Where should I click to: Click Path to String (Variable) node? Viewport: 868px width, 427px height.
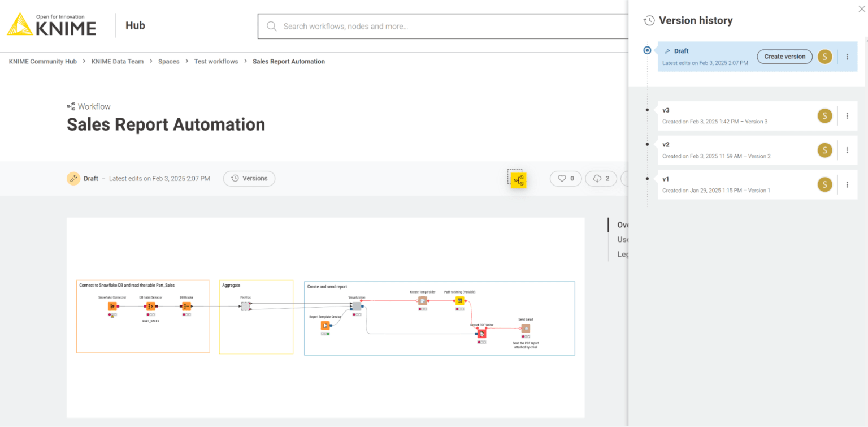click(459, 301)
